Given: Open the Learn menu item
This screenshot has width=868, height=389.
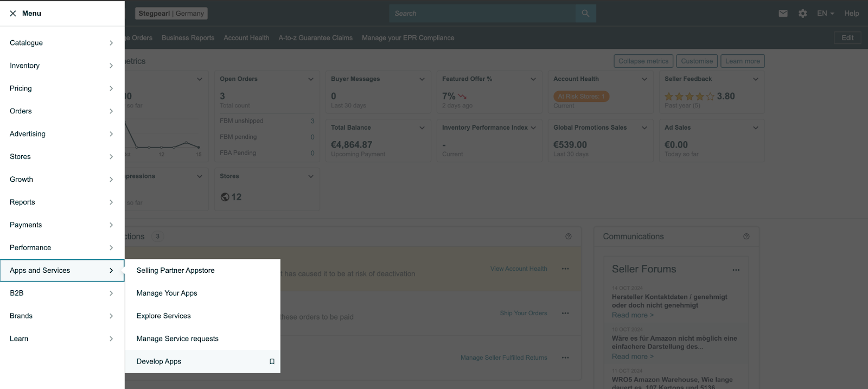Looking at the screenshot, I should [x=62, y=339].
